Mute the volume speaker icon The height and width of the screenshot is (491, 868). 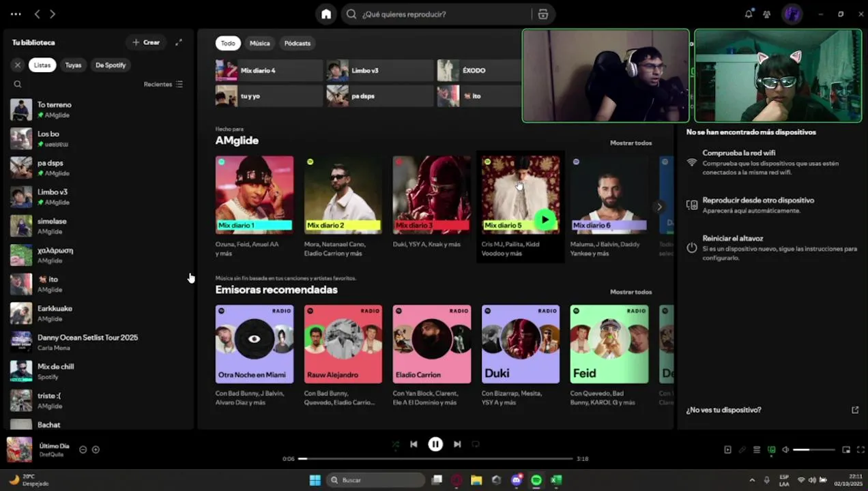click(x=785, y=449)
